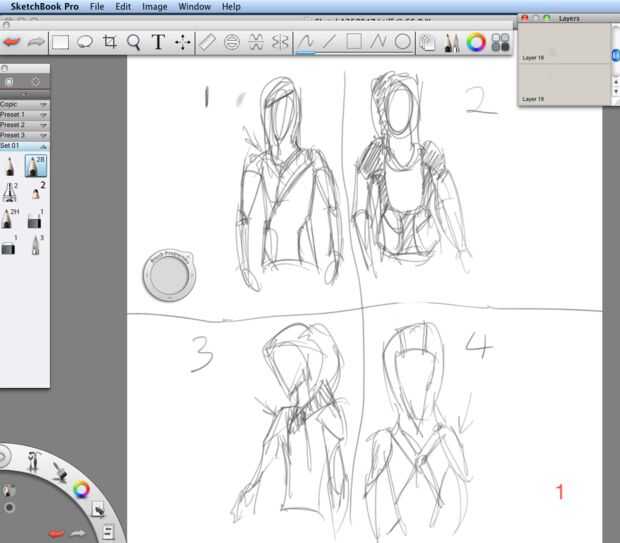
Task: Select the lasso selection tool
Action: tap(85, 42)
